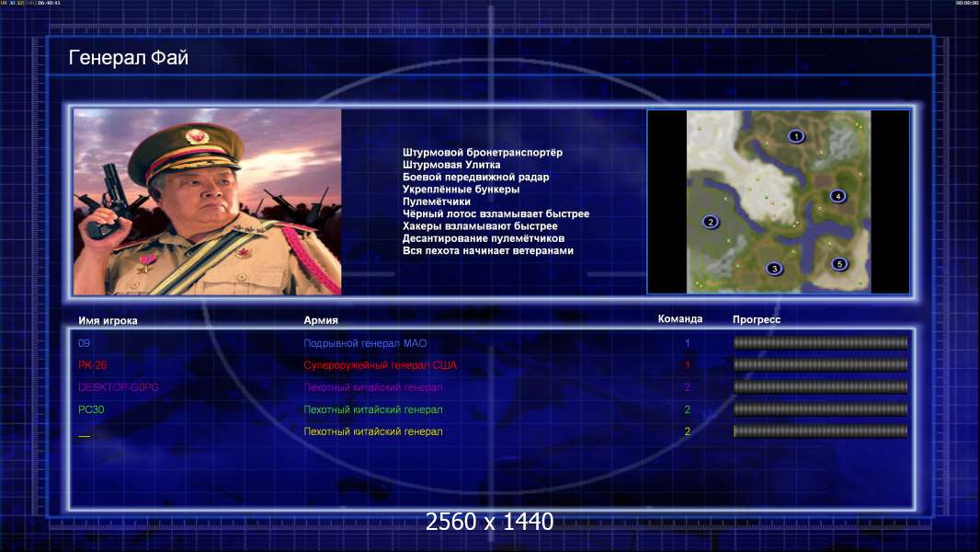
Task: Click start position marker 3 on map
Action: tap(774, 269)
